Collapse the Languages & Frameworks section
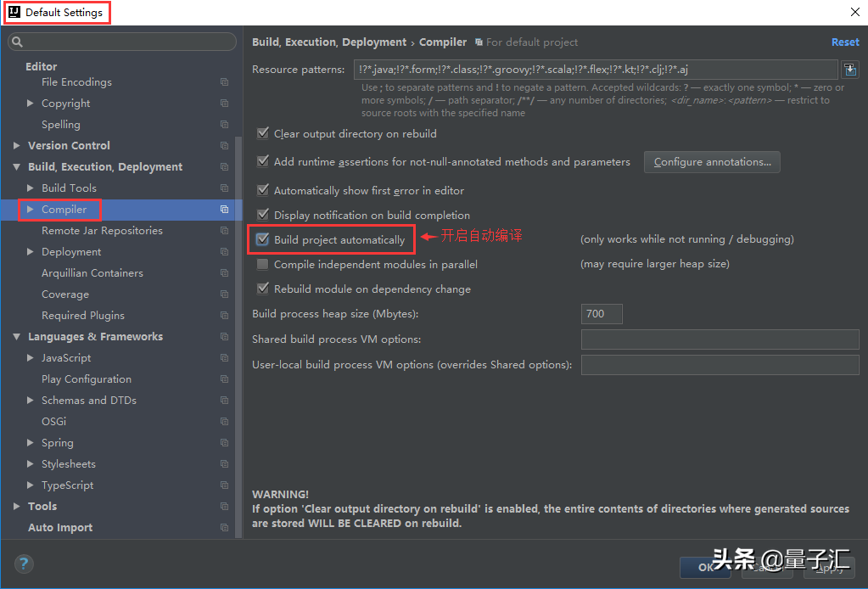Image resolution: width=868 pixels, height=589 pixels. (17, 336)
